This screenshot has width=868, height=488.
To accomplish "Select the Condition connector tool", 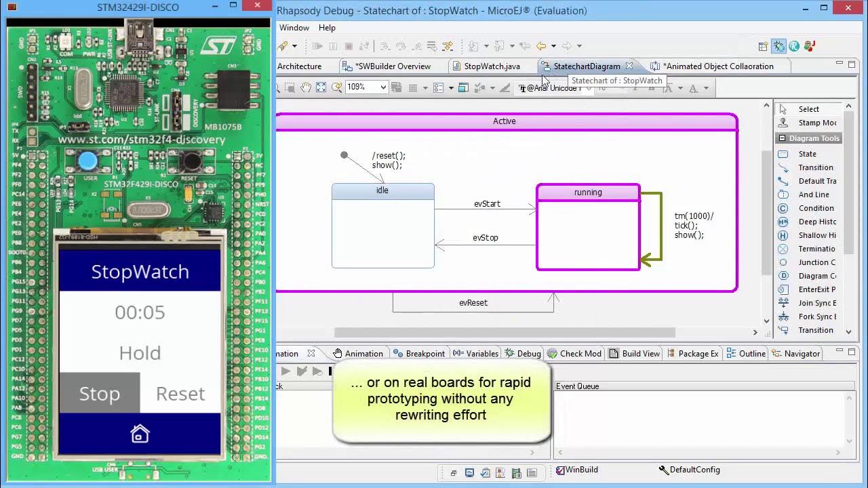I will point(807,208).
